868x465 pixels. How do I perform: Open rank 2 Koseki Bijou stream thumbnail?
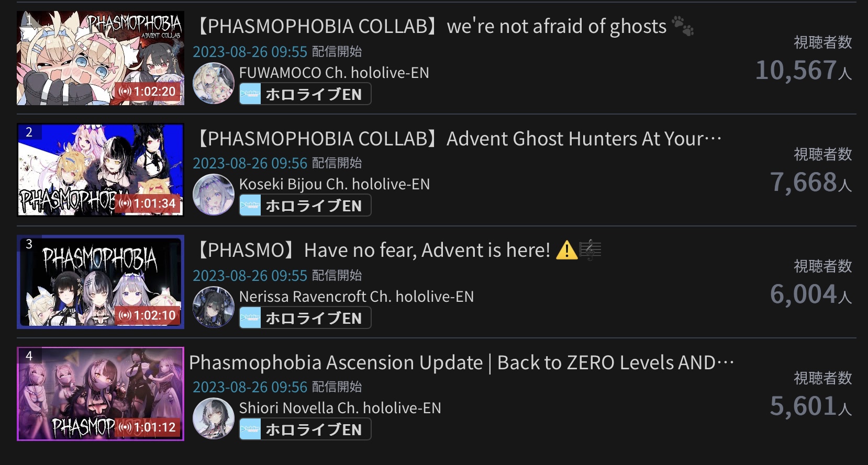tap(101, 170)
